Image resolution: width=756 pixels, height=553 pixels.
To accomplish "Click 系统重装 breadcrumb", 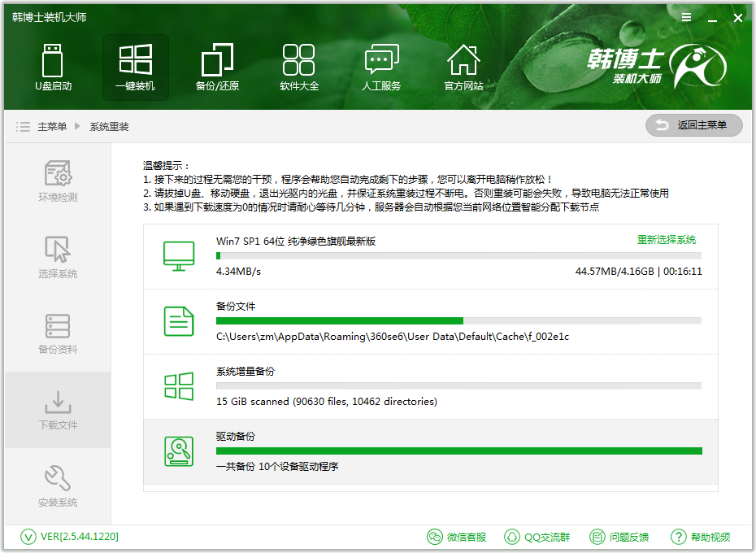I will point(109,126).
